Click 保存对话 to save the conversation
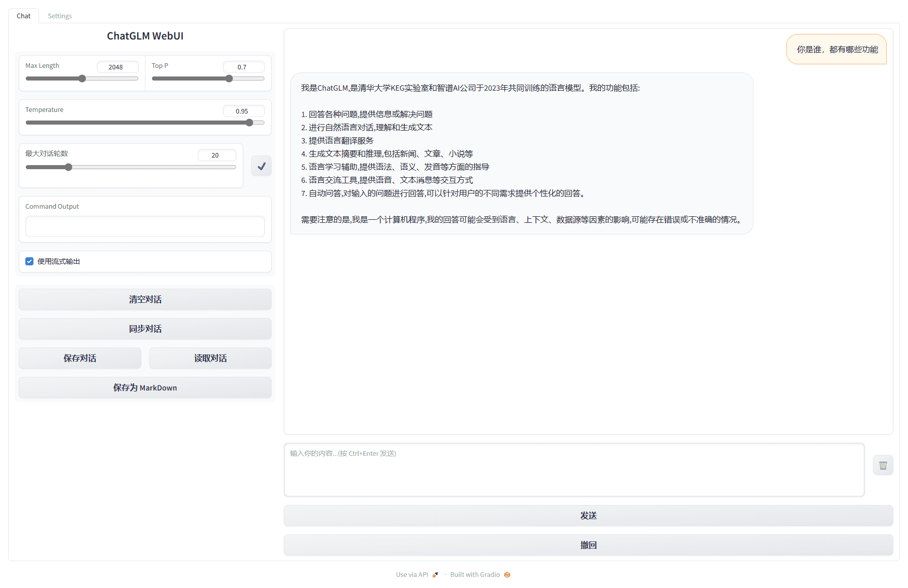The height and width of the screenshot is (588, 908). coord(80,358)
